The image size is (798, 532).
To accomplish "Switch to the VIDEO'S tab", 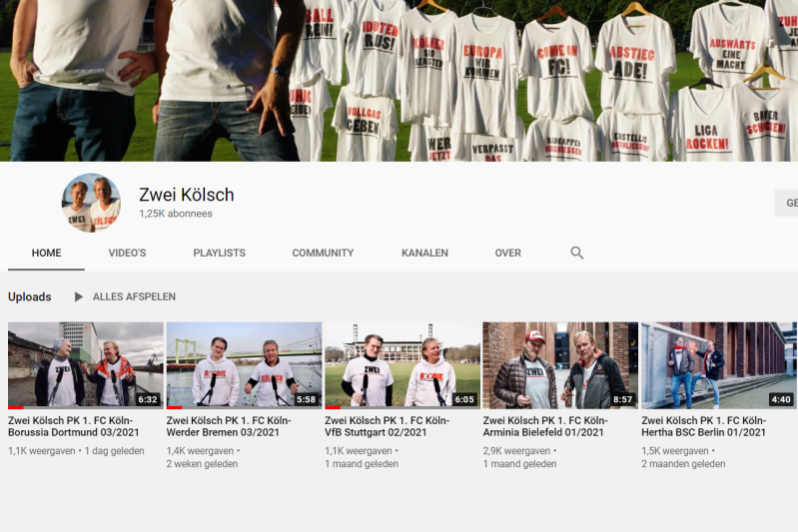I will click(x=127, y=253).
